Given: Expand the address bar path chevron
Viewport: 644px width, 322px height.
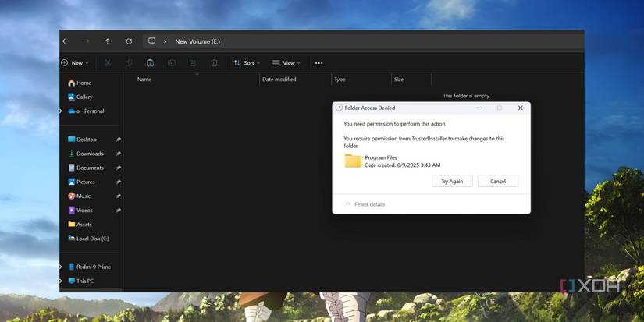Looking at the screenshot, I should (165, 41).
